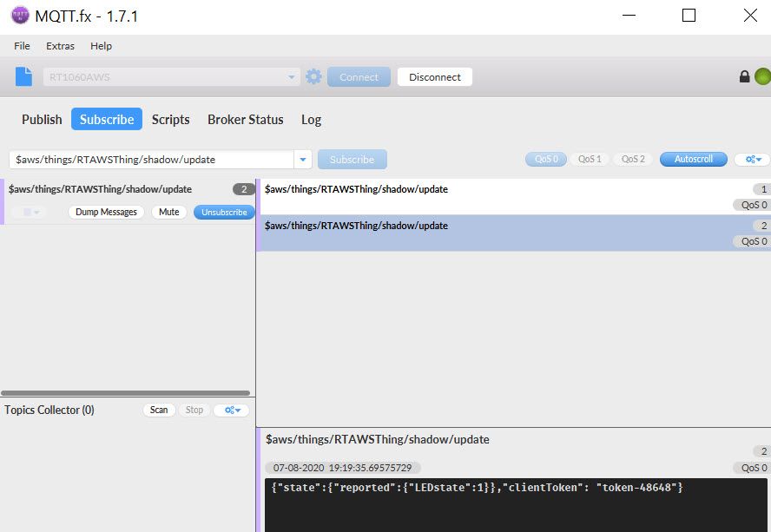This screenshot has width=771, height=532.
Task: Click the message payload text area
Action: (516, 505)
